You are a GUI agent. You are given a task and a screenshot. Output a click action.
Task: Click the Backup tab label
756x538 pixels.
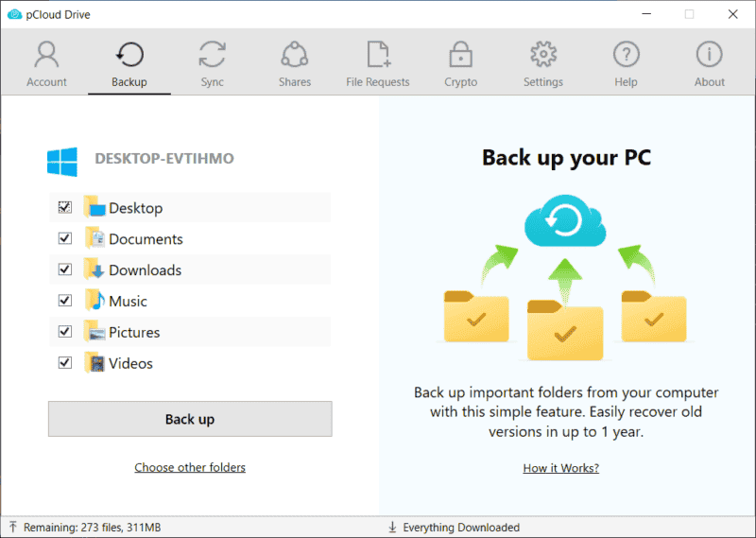point(129,82)
